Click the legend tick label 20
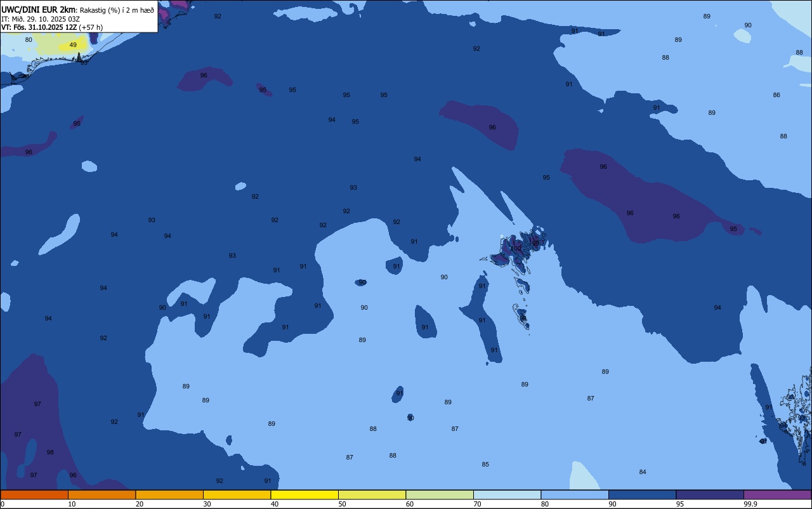This screenshot has width=812, height=509. [140, 504]
